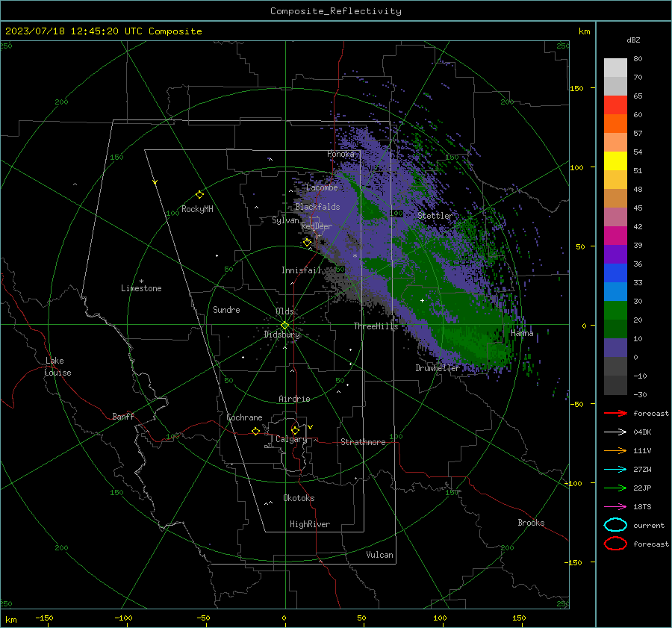The image size is (672, 628).
Task: Click the yellow diamond marker near RockyMH
Action: pyautogui.click(x=199, y=195)
